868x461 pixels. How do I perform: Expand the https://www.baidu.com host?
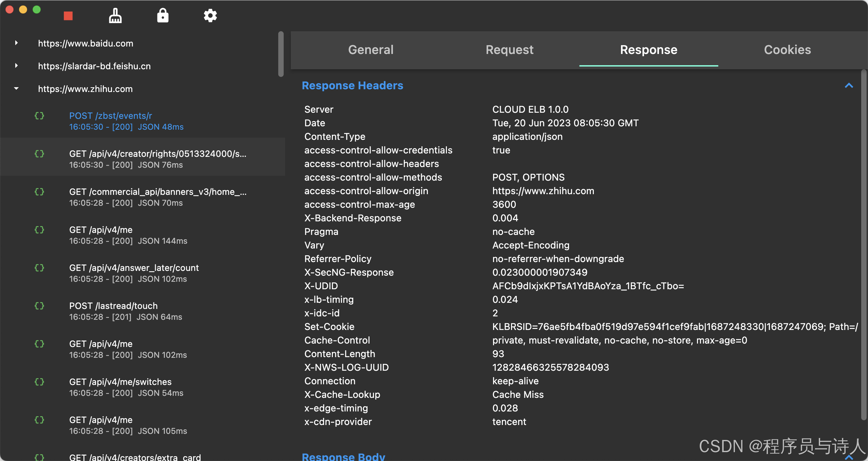[x=16, y=43]
